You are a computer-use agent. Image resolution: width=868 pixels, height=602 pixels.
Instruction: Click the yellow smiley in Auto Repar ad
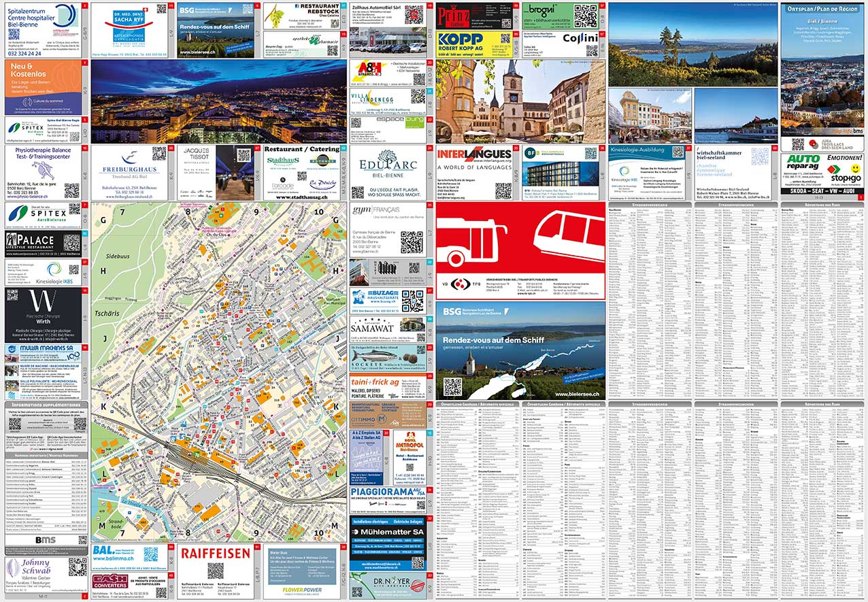point(856,167)
